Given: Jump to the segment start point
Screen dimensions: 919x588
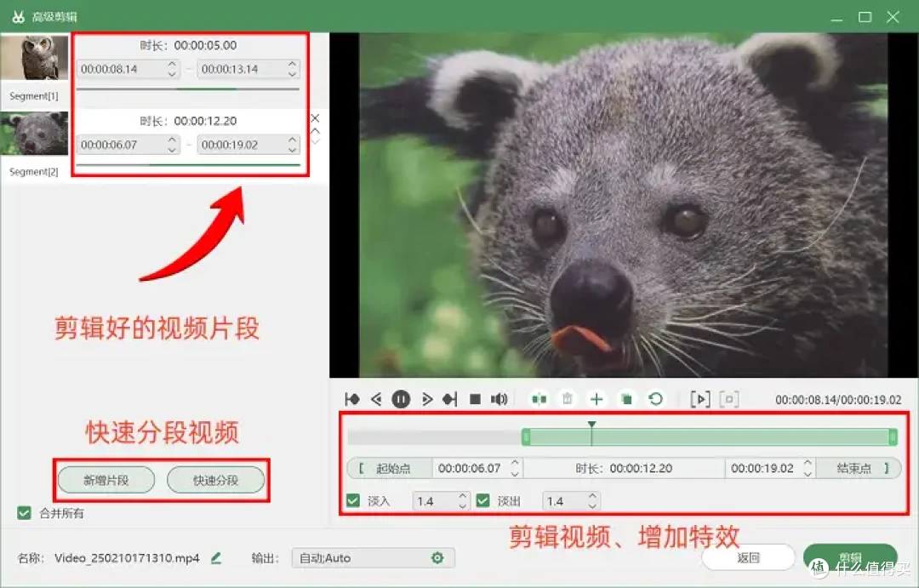Looking at the screenshot, I should (352, 399).
